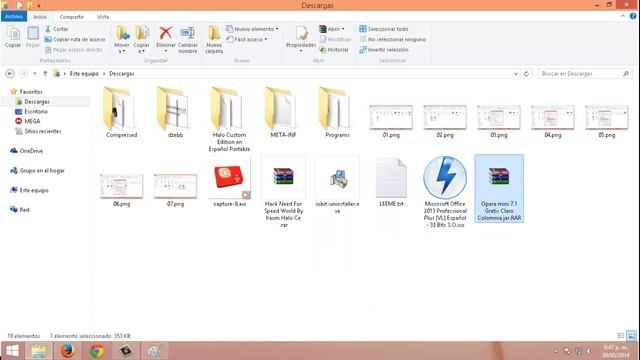
Task: Open Chrome from the taskbar
Action: [97, 351]
